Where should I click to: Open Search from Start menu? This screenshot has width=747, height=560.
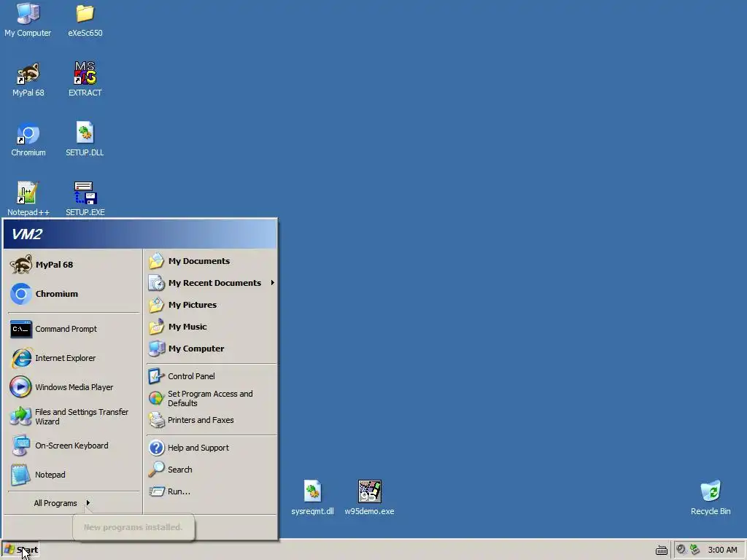coord(211,470)
